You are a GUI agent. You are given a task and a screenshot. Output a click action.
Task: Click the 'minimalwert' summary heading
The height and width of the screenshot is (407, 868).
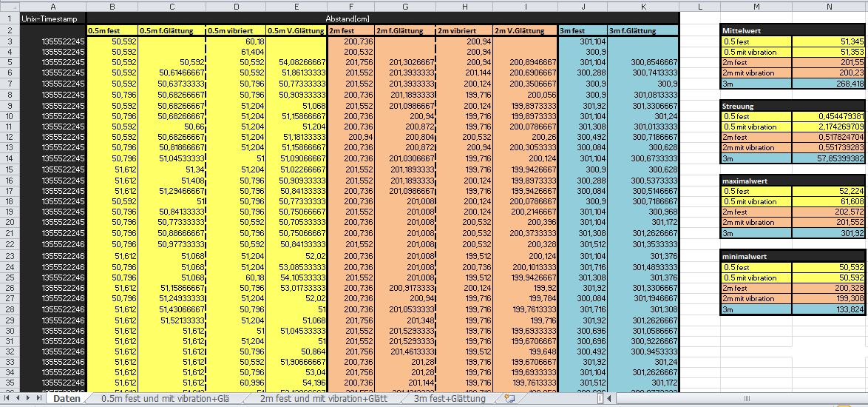click(793, 256)
